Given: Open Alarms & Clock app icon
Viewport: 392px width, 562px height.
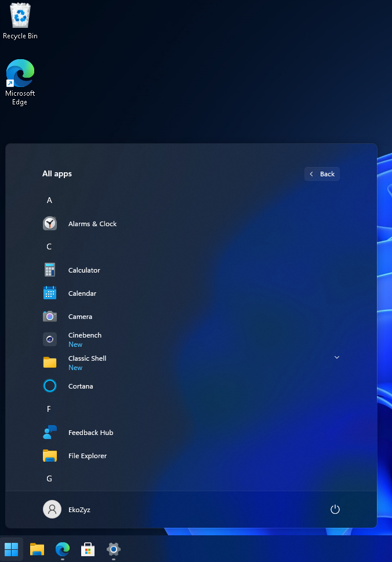Looking at the screenshot, I should coord(50,224).
